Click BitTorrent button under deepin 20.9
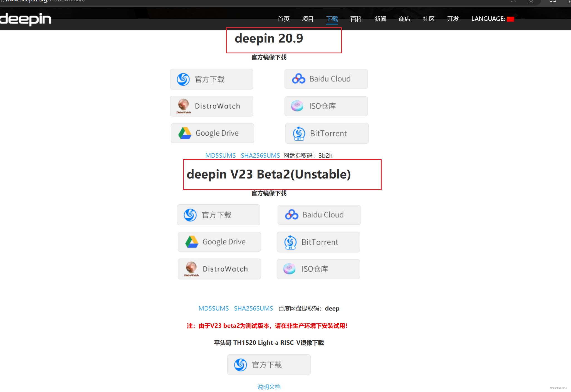The width and height of the screenshot is (571, 392). (x=327, y=133)
